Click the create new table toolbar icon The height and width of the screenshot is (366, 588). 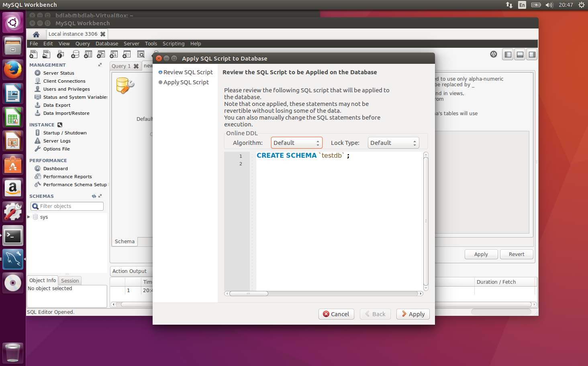coord(88,54)
